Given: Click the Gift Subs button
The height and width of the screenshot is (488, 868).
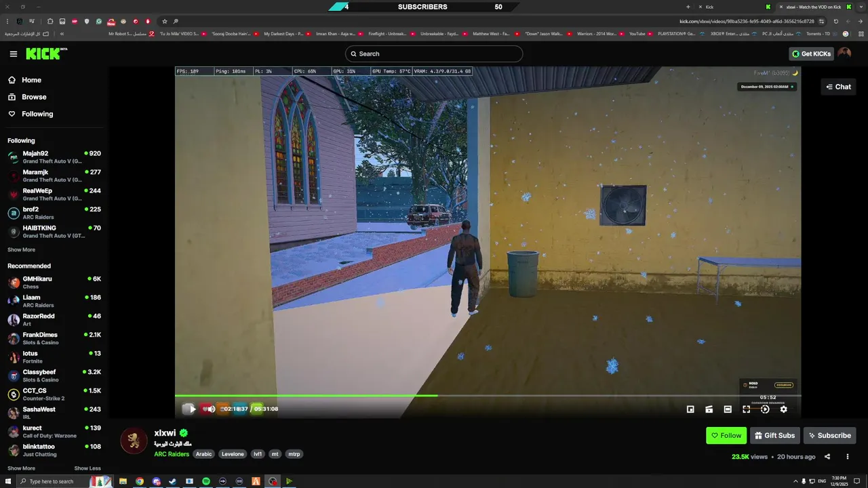Looking at the screenshot, I should [775, 436].
